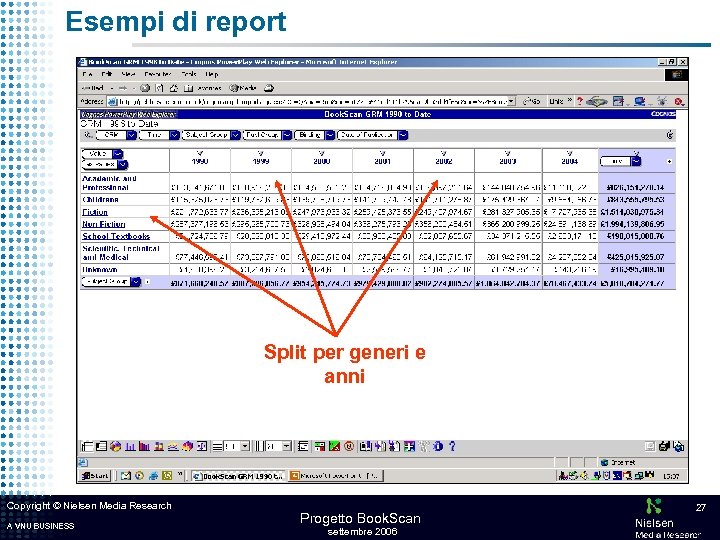The image size is (720, 540).
Task: Click the browser address bar URL field
Action: coord(311,101)
